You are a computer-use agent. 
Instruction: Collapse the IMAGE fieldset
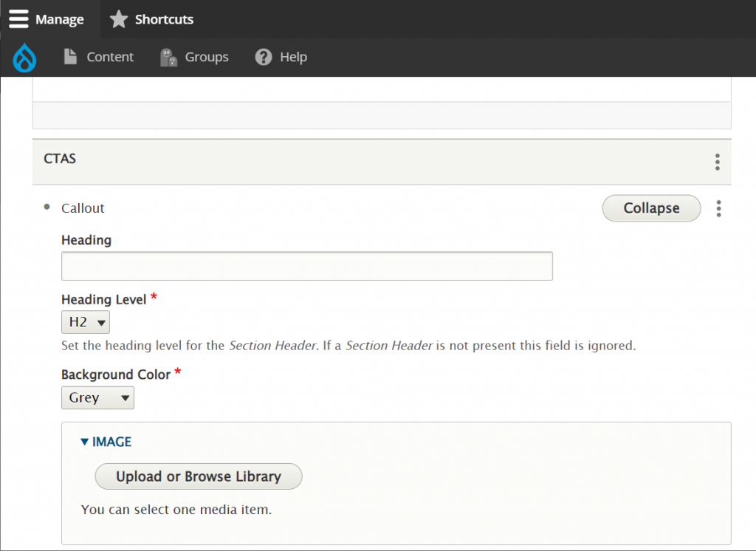click(106, 442)
